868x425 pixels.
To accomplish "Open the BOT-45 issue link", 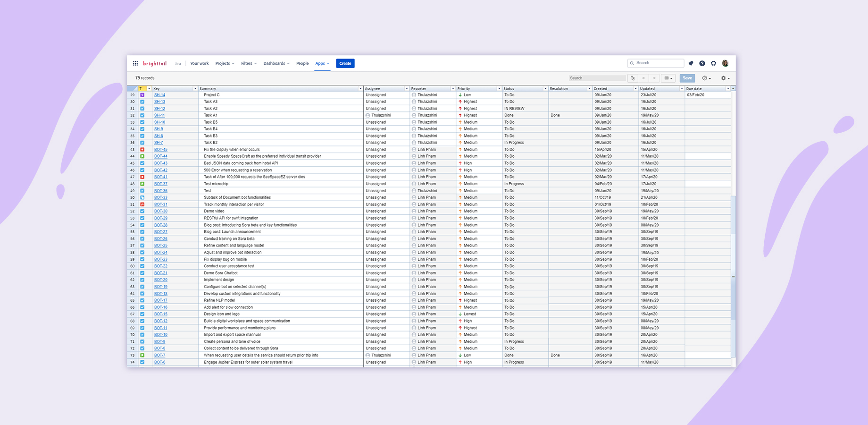I will 160,150.
